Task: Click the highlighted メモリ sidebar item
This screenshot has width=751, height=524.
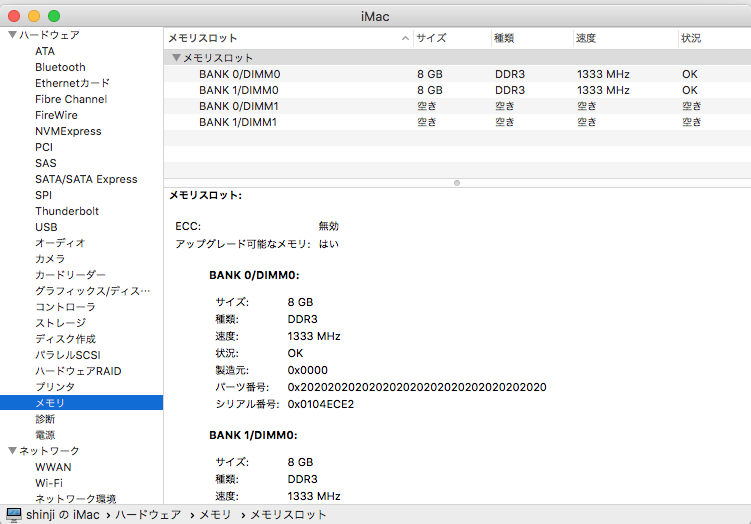Action: (81, 403)
